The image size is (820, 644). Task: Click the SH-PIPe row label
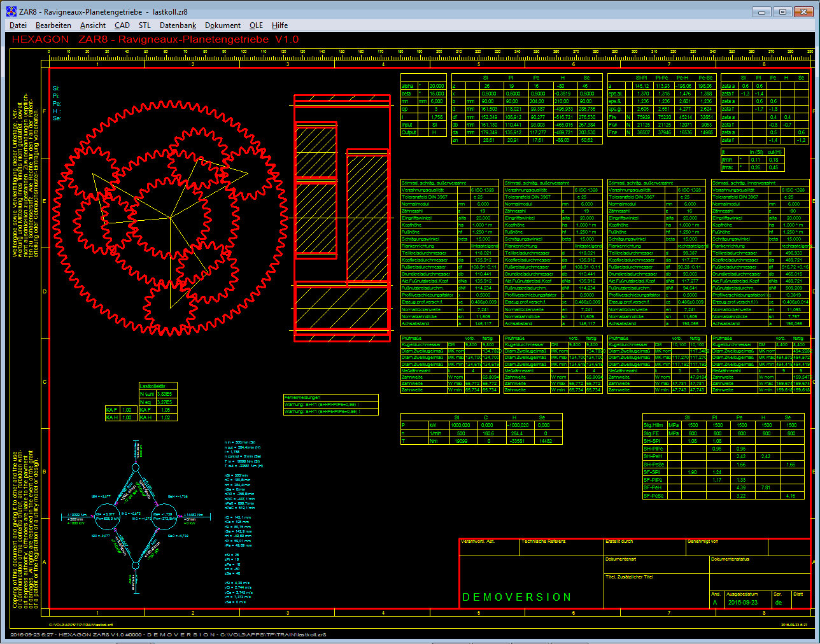653,449
